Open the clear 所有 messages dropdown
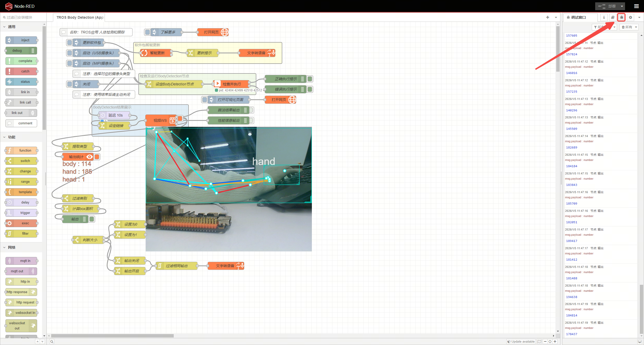Image resolution: width=644 pixels, height=345 pixels. [636, 27]
